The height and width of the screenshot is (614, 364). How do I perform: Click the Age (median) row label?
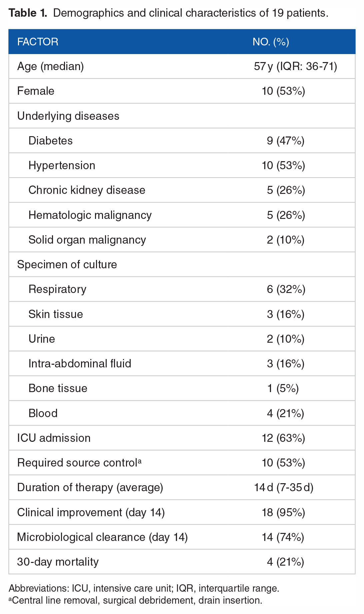click(51, 66)
